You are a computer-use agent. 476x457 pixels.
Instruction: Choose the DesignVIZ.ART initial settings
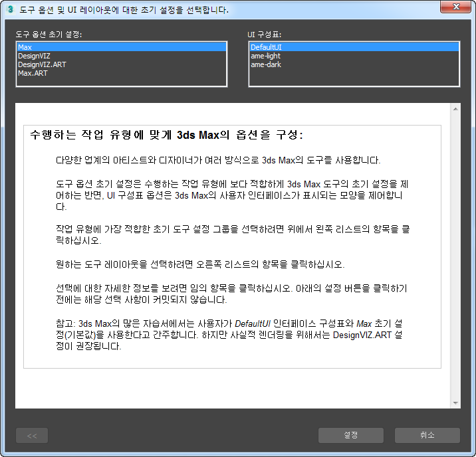(x=122, y=64)
